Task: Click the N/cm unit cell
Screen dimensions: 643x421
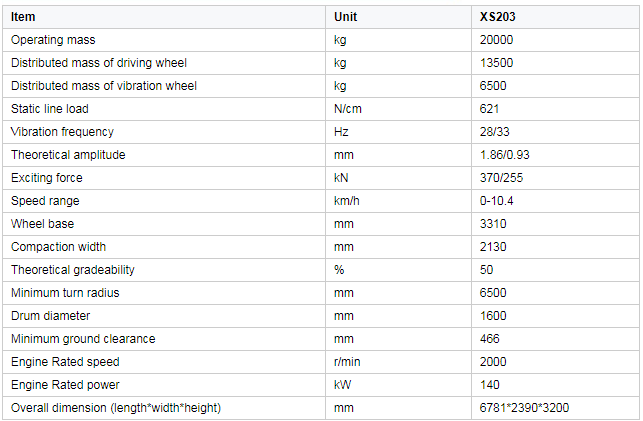Action: [x=347, y=109]
